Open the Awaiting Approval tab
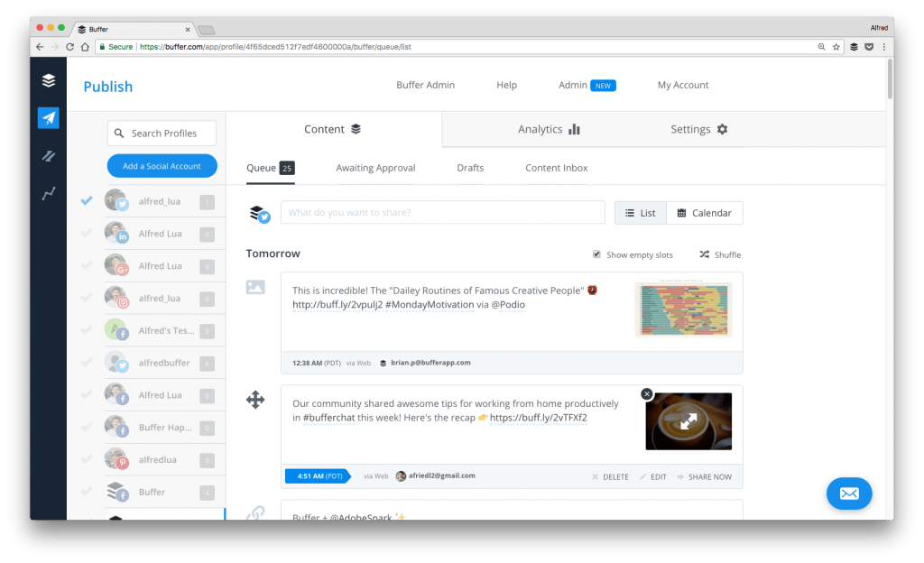The width and height of the screenshot is (924, 563). [x=375, y=167]
